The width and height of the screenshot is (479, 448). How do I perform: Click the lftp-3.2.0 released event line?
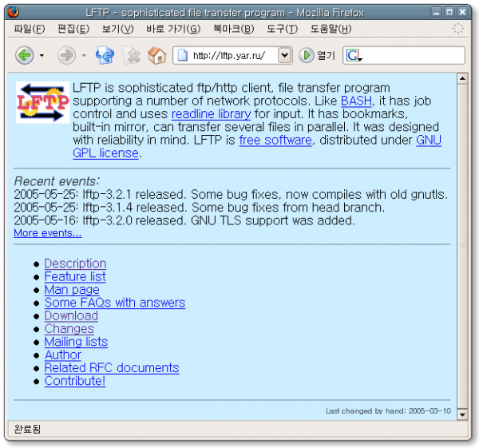(x=184, y=220)
